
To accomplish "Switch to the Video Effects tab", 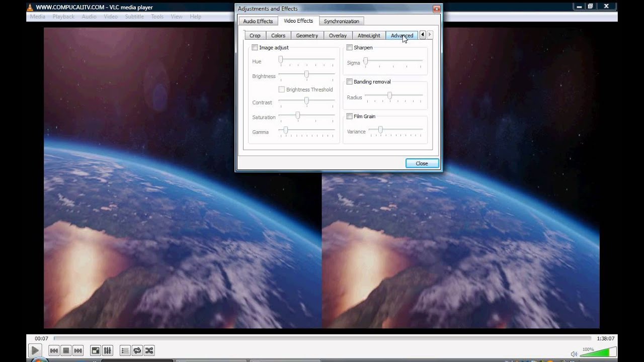I will pos(298,21).
